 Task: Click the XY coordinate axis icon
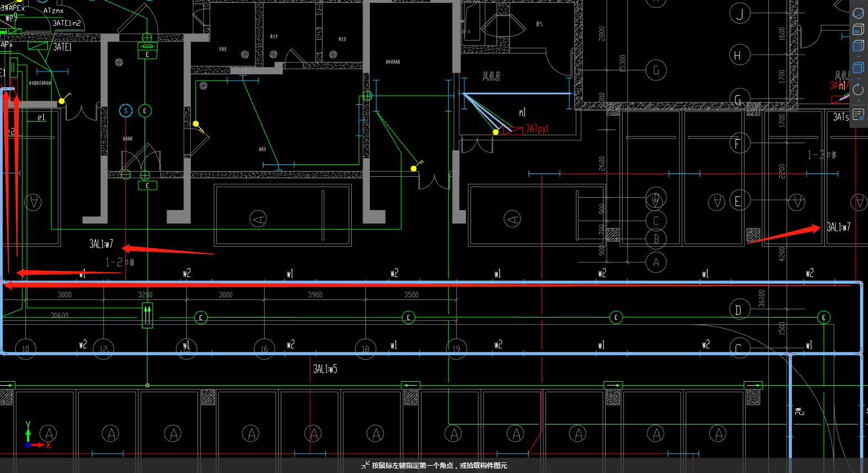[37, 435]
